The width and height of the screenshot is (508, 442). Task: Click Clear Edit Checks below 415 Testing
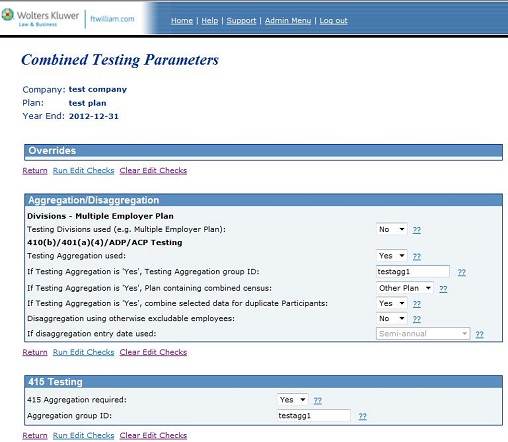(153, 435)
